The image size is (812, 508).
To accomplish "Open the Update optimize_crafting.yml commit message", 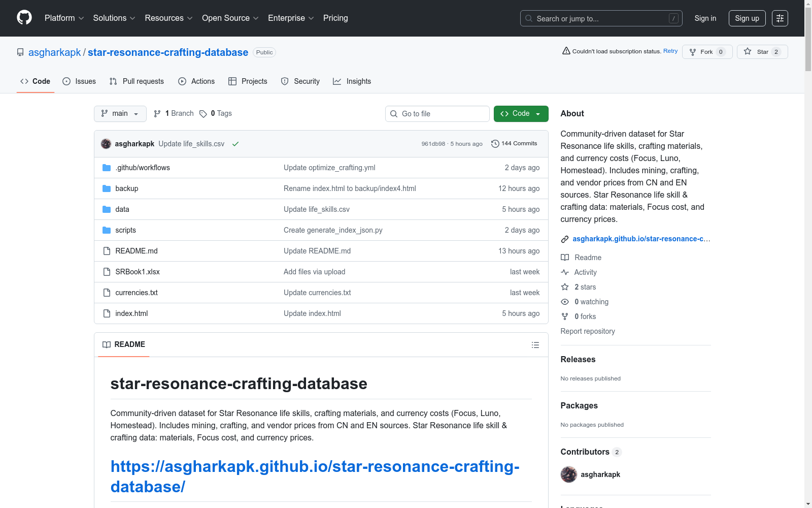I will click(x=329, y=168).
